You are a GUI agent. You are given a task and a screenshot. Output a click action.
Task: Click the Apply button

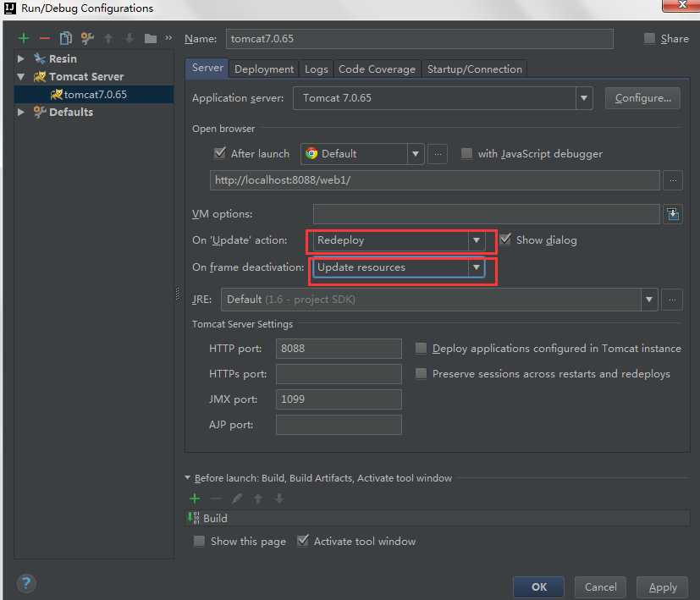click(663, 587)
